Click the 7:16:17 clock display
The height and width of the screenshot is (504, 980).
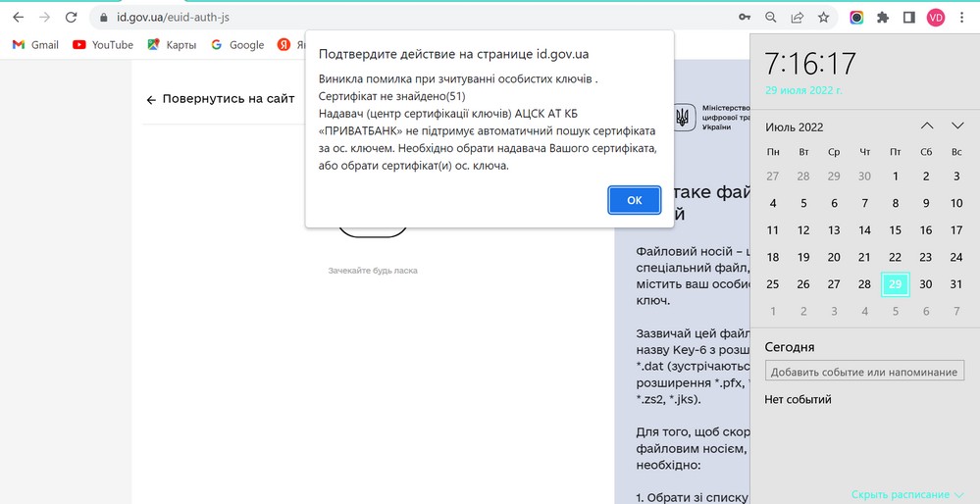pyautogui.click(x=810, y=64)
